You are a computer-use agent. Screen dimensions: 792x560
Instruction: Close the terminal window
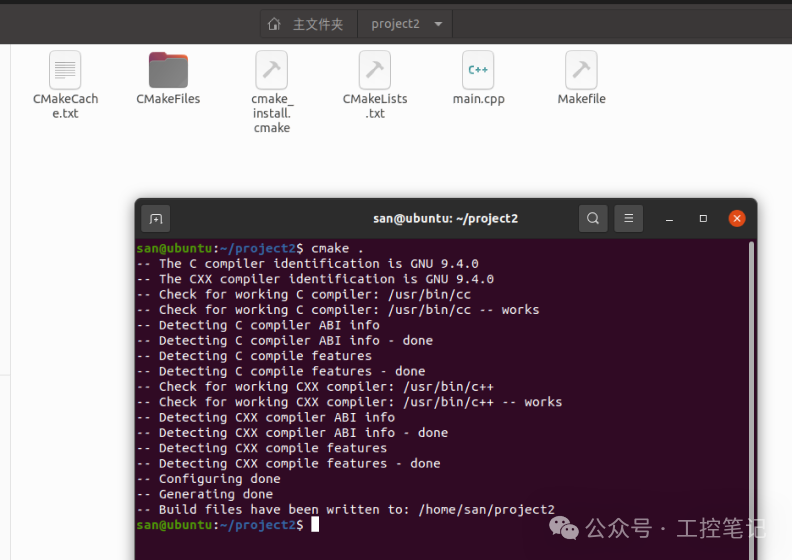click(x=737, y=218)
